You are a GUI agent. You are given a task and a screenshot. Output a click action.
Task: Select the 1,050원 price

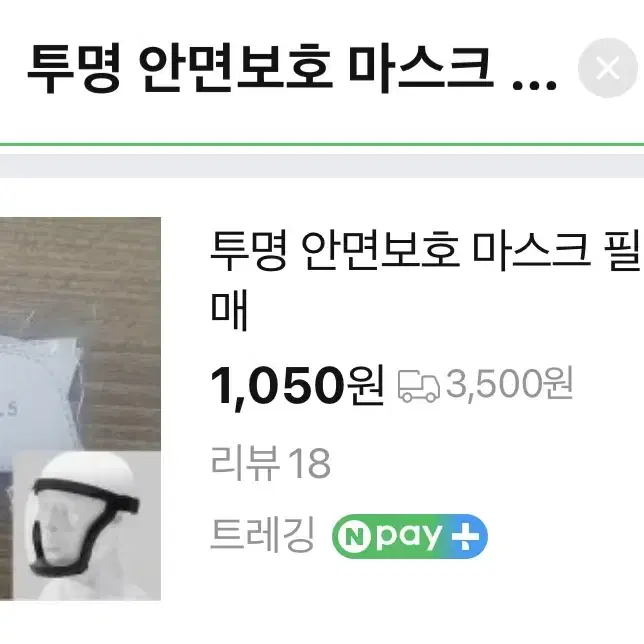pos(297,386)
